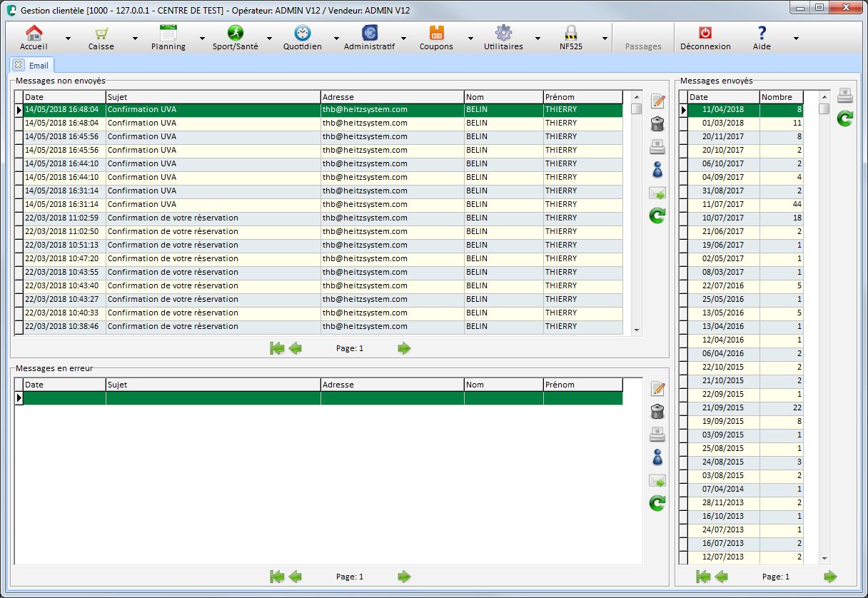868x598 pixels.
Task: Click the blue person icon in error messages
Action: [x=657, y=457]
